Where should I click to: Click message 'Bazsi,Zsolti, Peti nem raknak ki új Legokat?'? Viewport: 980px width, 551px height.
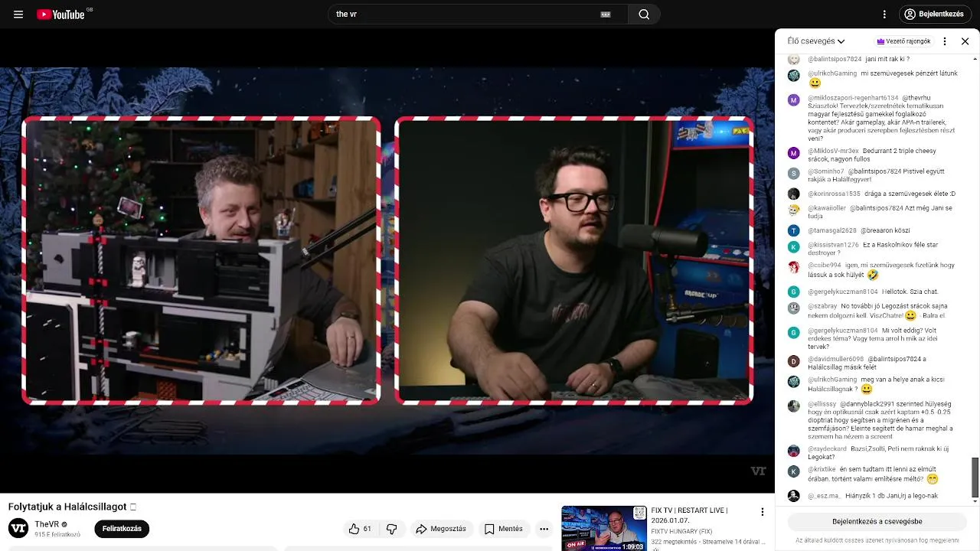click(x=878, y=453)
